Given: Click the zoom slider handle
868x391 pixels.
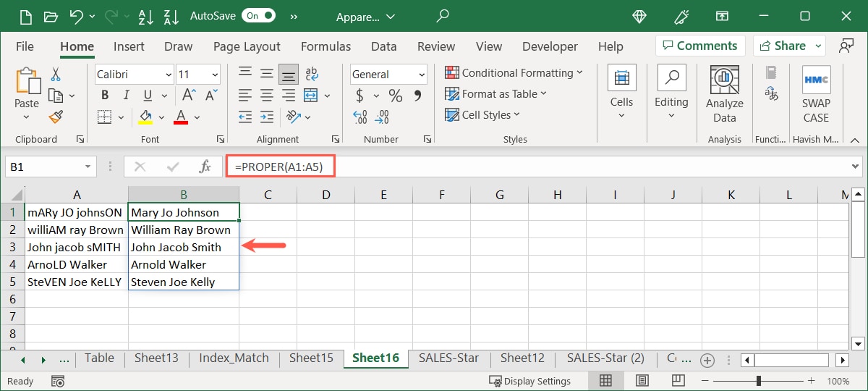Looking at the screenshot, I should pos(758,381).
